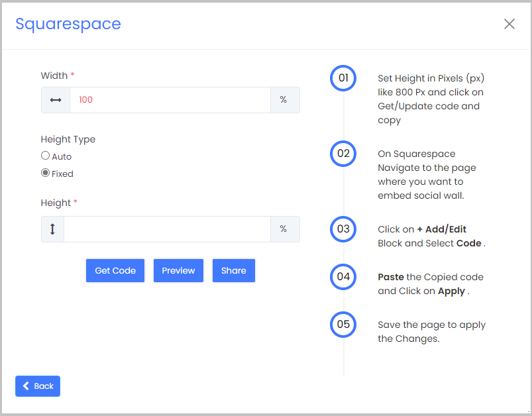Click the Get Code button
532x416 pixels.
(x=115, y=271)
